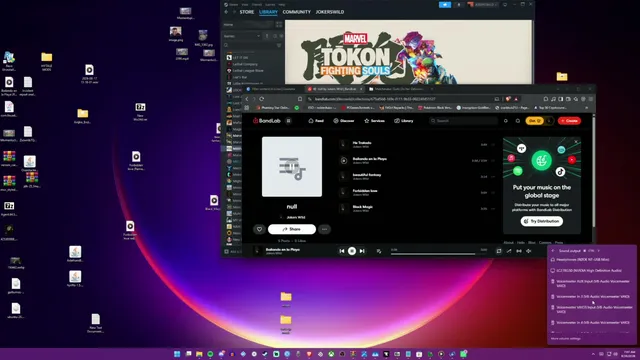Select Voicemeeter In 3 output device
Image resolution: width=640 pixels, height=360 pixels.
(x=591, y=297)
